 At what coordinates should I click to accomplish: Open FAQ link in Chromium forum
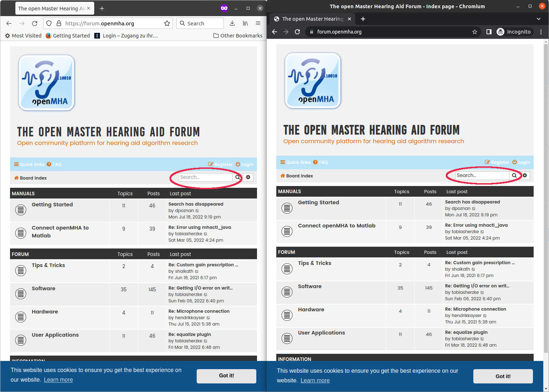[x=321, y=162]
